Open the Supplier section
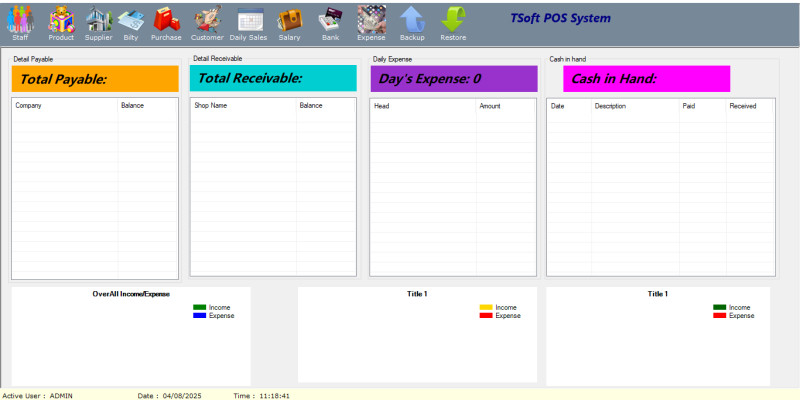This screenshot has height=400, width=800. click(98, 19)
